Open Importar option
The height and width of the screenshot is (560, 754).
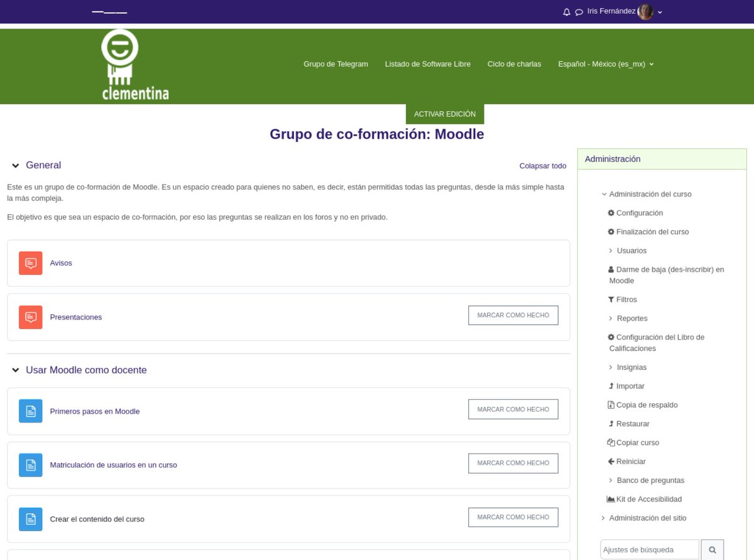[630, 386]
